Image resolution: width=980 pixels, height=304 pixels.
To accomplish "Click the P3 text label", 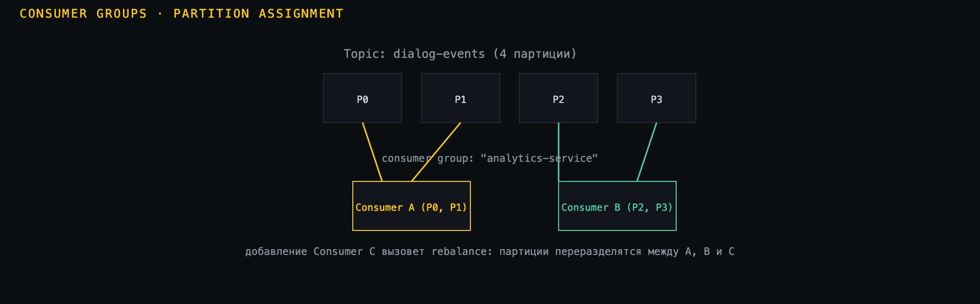I will [x=657, y=100].
